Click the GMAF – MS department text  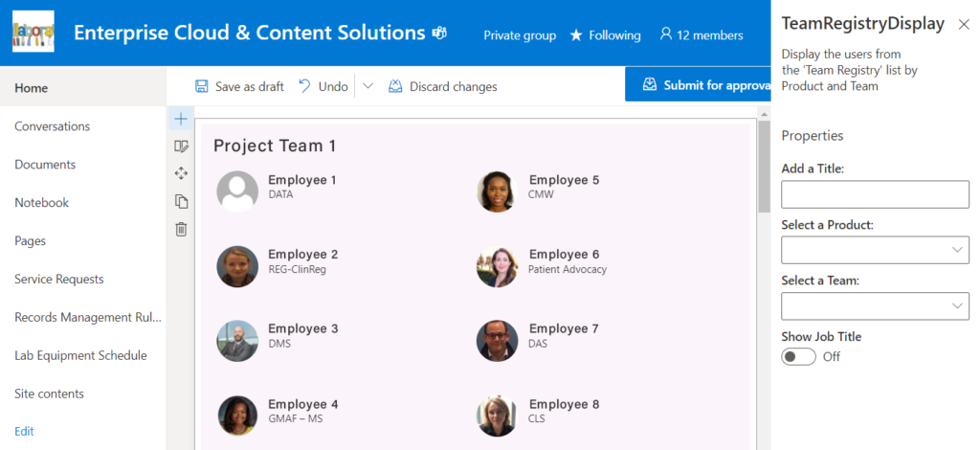[296, 418]
